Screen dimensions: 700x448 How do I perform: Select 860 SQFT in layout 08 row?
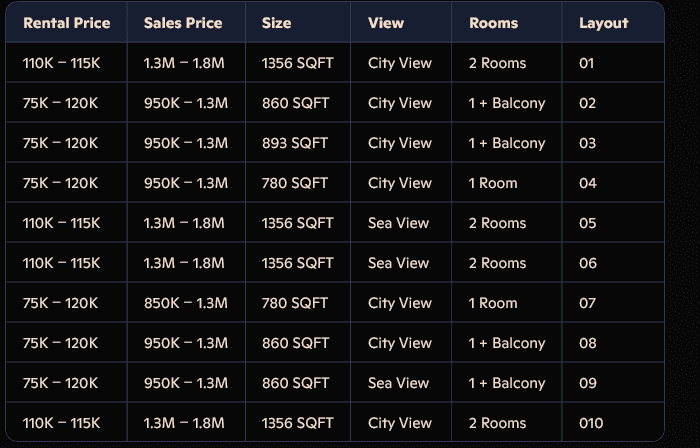pos(295,343)
